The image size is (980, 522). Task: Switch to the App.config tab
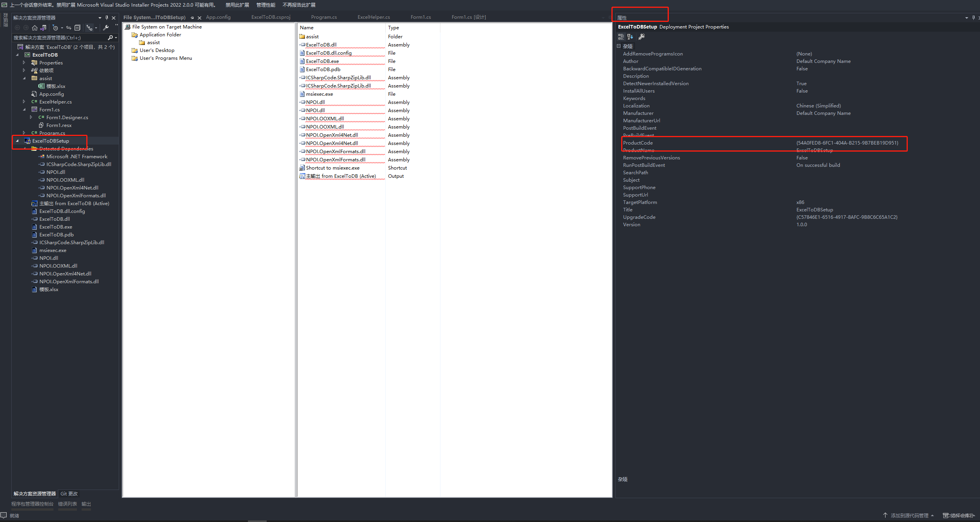pyautogui.click(x=218, y=17)
